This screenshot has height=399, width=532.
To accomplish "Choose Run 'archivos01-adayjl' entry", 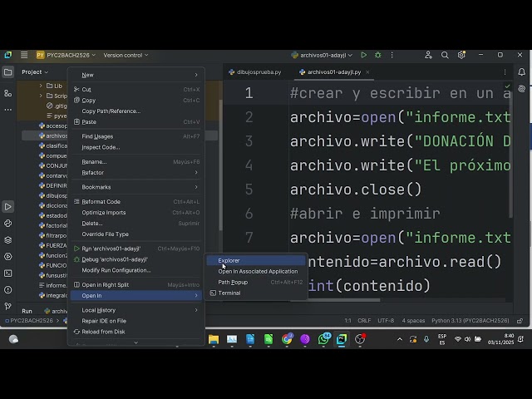I will pos(136,249).
